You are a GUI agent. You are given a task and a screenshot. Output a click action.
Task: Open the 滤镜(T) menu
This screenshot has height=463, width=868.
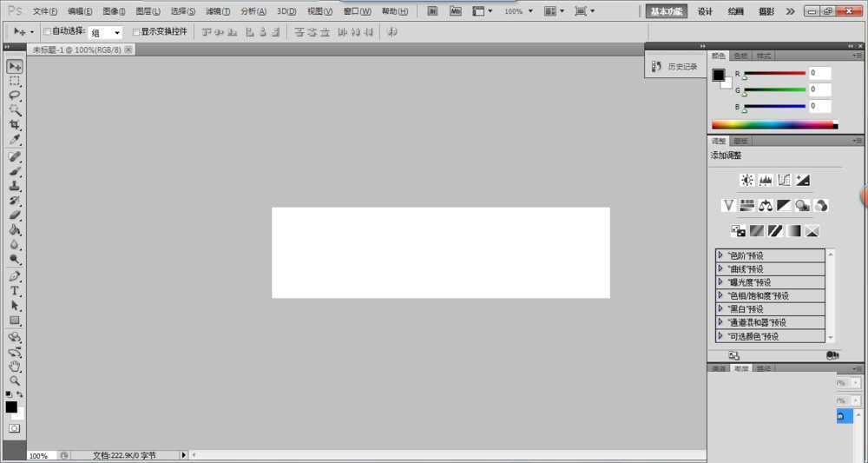click(218, 11)
